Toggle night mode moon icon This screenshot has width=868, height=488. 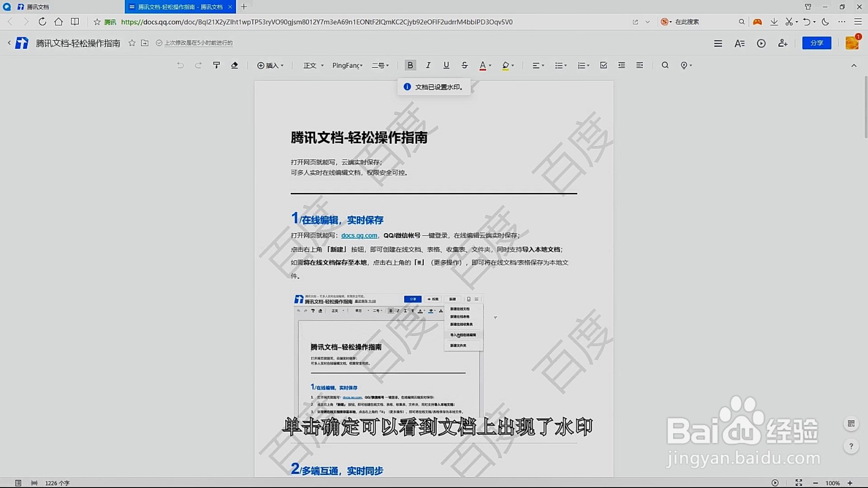(825, 22)
